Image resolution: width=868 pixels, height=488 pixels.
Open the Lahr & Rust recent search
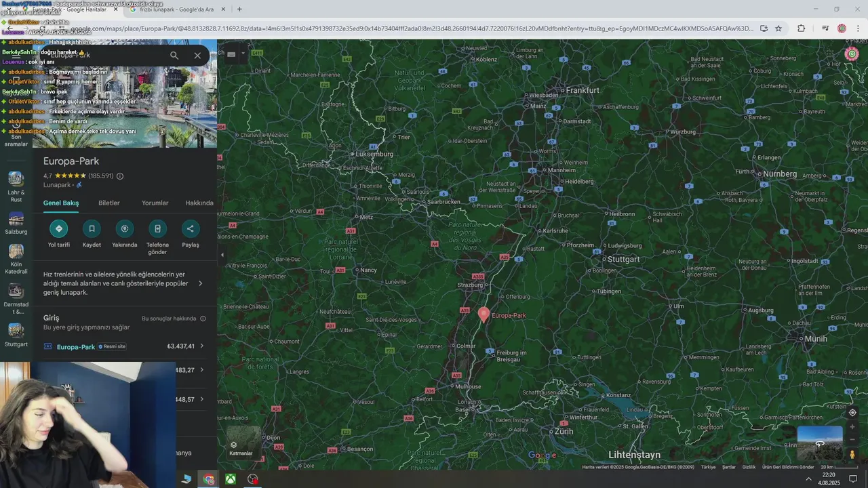pos(16,186)
